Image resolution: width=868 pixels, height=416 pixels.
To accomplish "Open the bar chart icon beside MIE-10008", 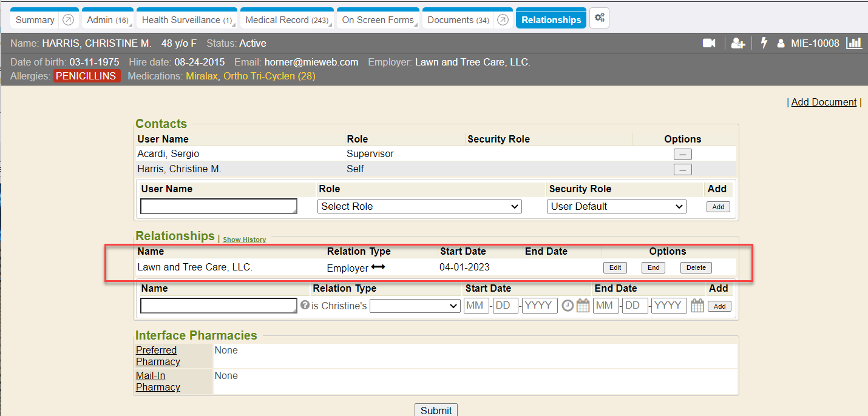I will 854,43.
